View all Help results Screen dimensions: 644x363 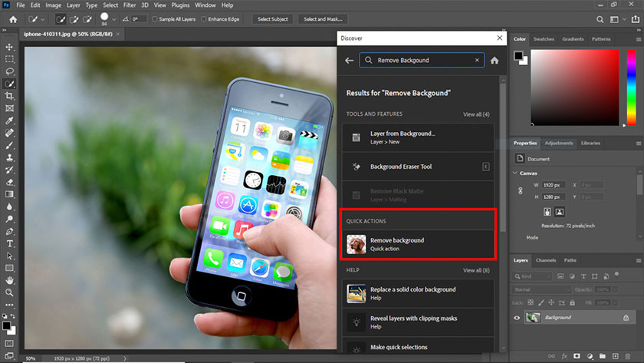pos(476,270)
